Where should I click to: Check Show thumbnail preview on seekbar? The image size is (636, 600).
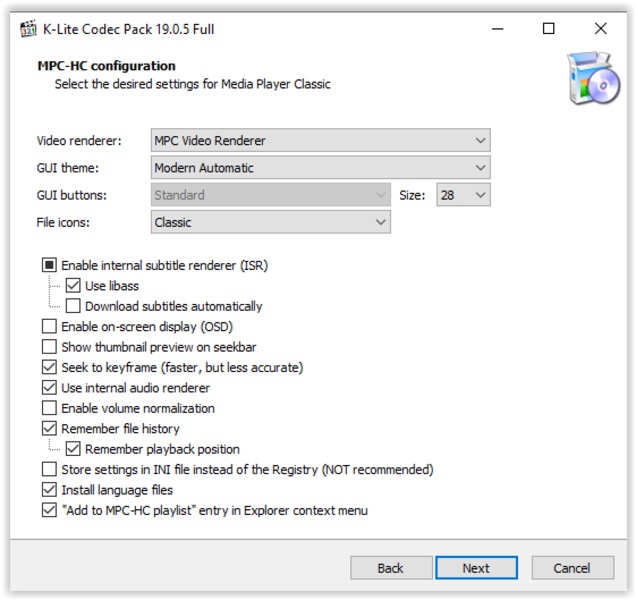(49, 347)
